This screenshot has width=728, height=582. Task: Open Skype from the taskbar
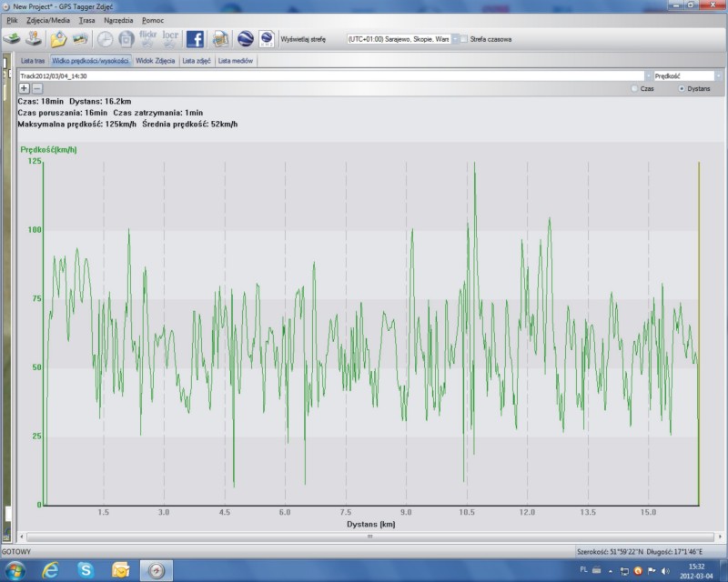[x=86, y=570]
